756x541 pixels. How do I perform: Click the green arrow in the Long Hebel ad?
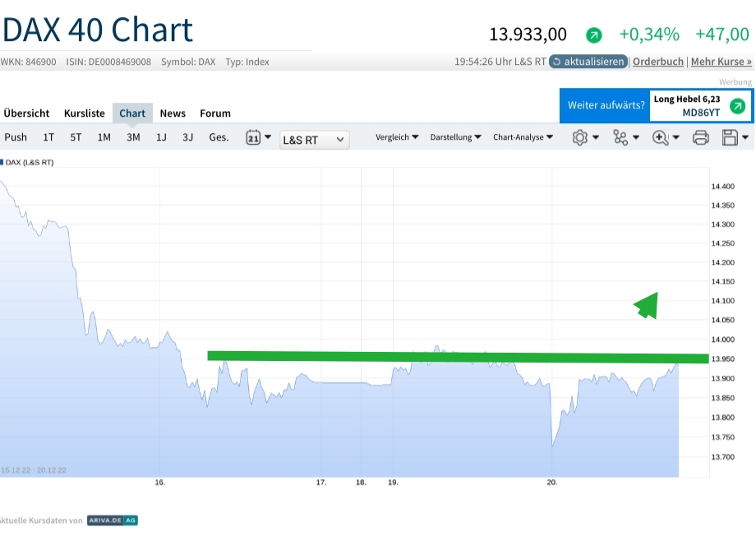point(737,106)
